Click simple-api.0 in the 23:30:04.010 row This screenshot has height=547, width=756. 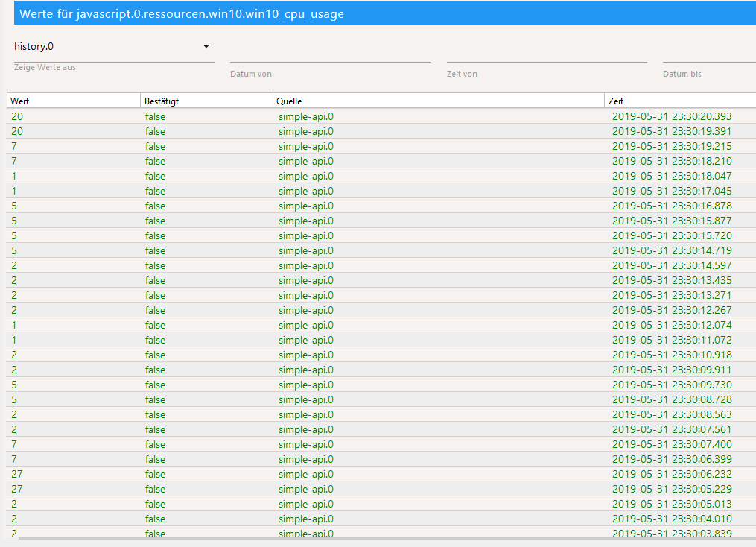[305, 519]
